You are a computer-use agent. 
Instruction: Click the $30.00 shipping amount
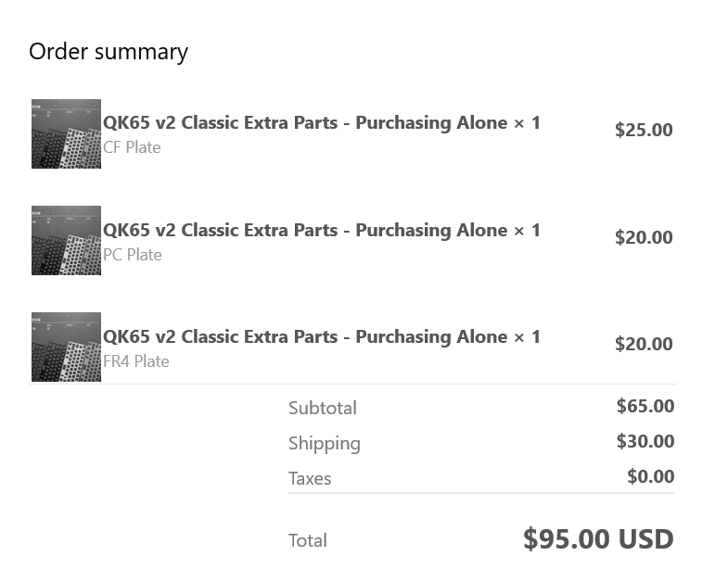(645, 441)
